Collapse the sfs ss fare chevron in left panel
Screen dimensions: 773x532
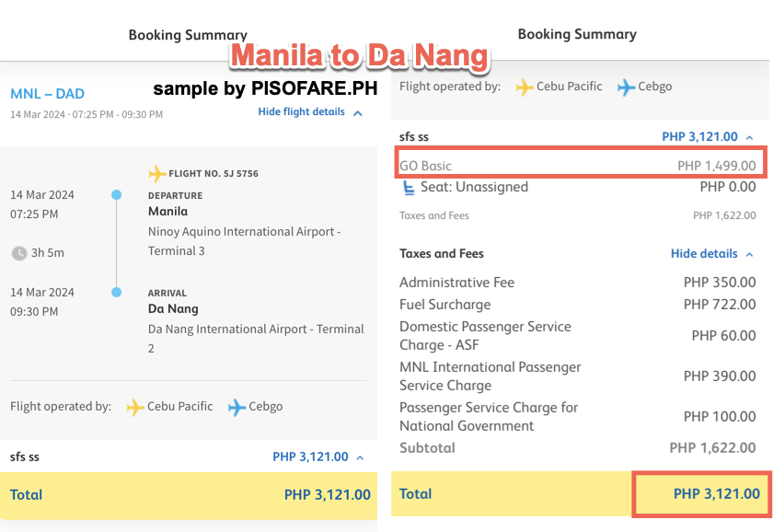[x=360, y=457]
